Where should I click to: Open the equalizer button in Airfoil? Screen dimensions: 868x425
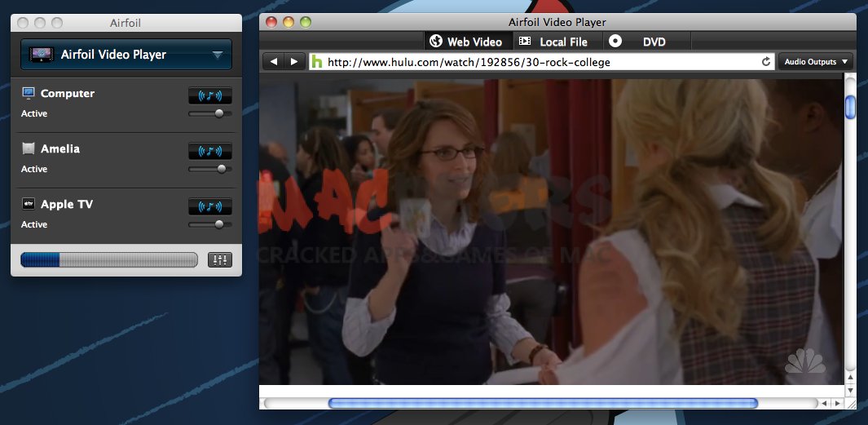coord(220,260)
